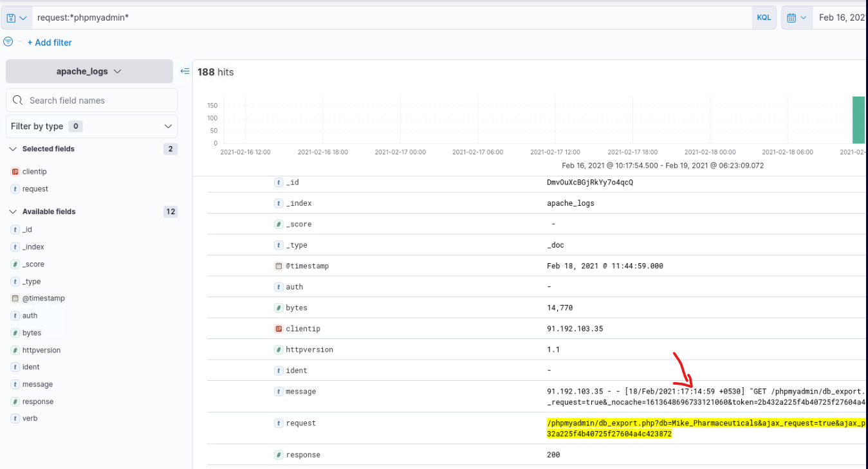Screen dimensions: 868x469
Task: Click the query bar containing request:*phpmyadmin*
Action: point(386,18)
